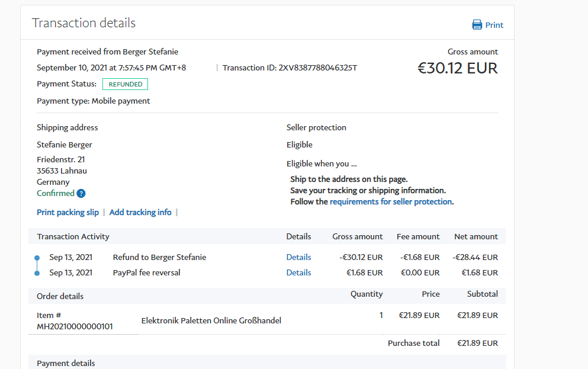The height and width of the screenshot is (369, 588).
Task: Select the timeline dot for fee reversal entry
Action: 37,273
